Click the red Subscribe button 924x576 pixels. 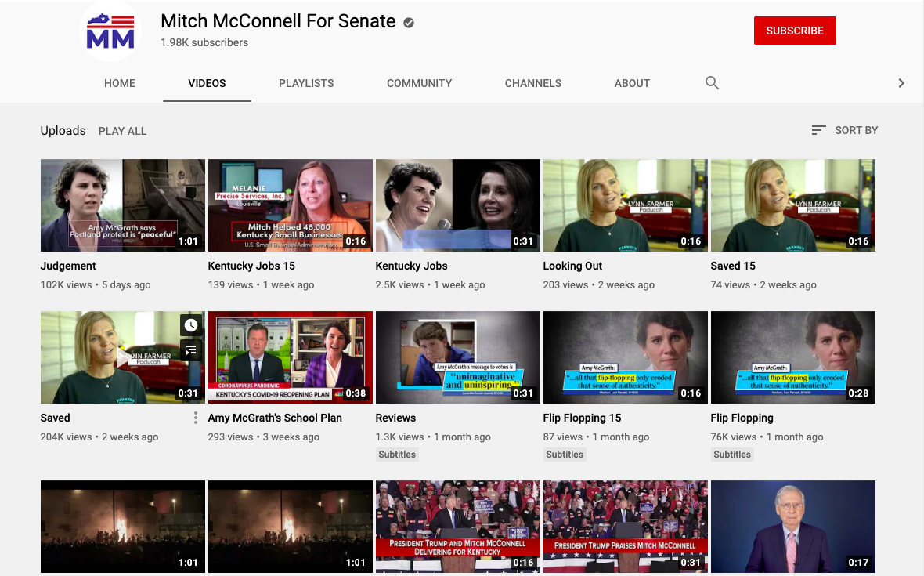pyautogui.click(x=795, y=31)
